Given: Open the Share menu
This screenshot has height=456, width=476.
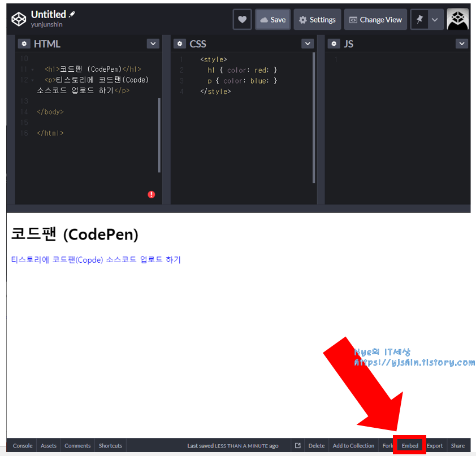Looking at the screenshot, I should click(457, 445).
